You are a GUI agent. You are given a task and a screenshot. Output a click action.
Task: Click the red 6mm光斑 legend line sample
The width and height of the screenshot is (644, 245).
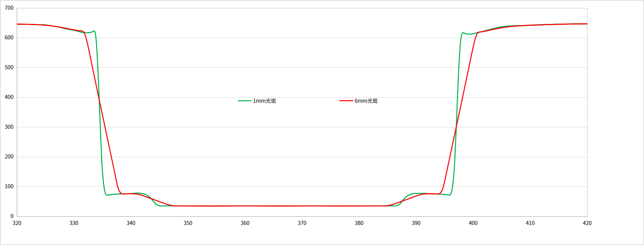346,101
